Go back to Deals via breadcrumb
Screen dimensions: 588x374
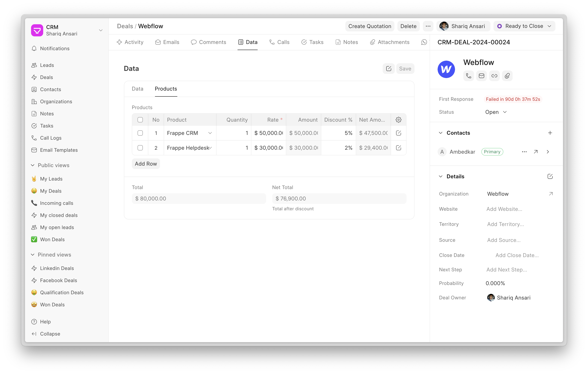[125, 26]
